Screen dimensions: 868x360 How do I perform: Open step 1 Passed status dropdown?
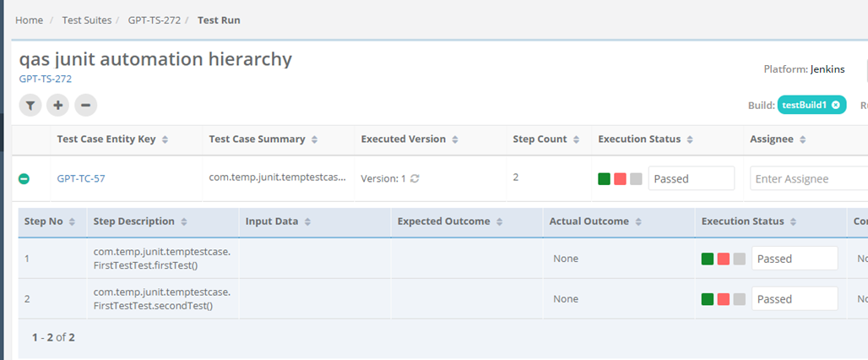pos(795,259)
